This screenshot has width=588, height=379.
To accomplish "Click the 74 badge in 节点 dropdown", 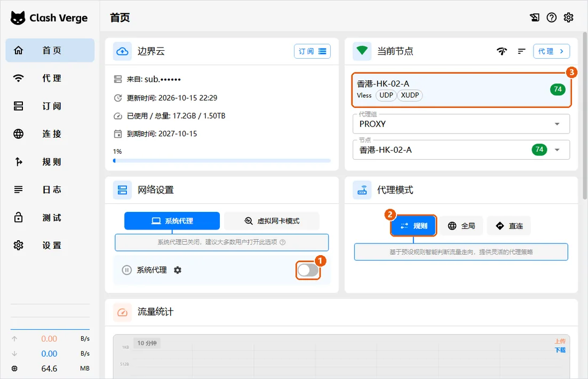I will click(539, 149).
